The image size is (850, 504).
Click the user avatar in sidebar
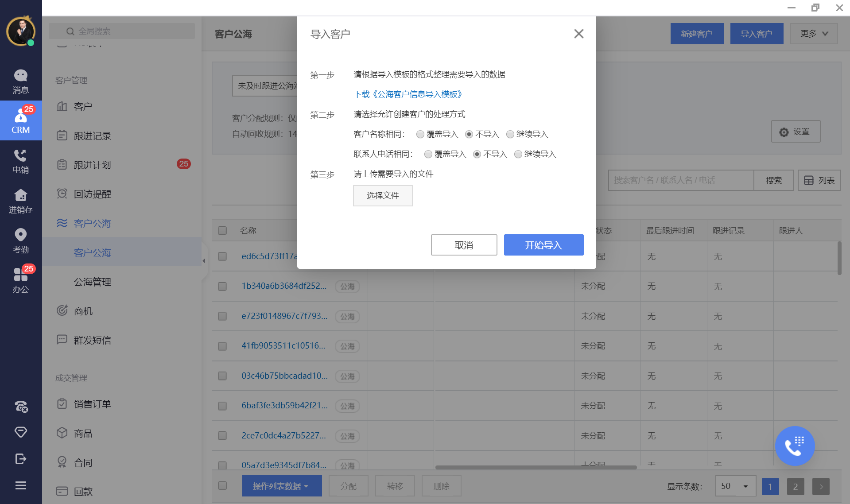pyautogui.click(x=21, y=31)
